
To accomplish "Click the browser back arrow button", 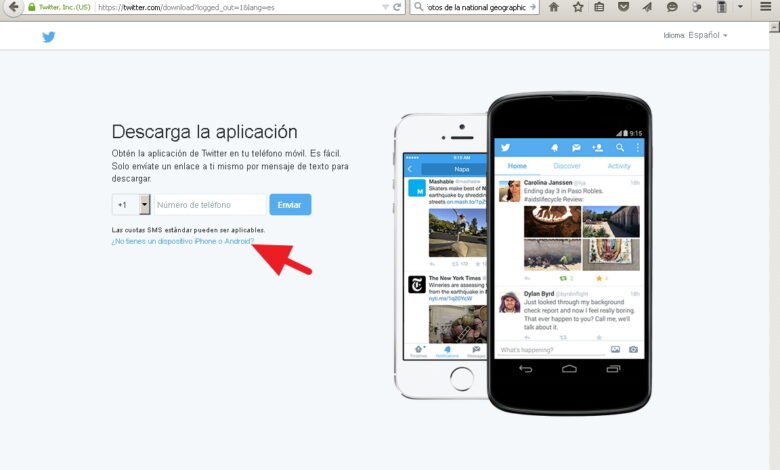I will click(x=12, y=7).
